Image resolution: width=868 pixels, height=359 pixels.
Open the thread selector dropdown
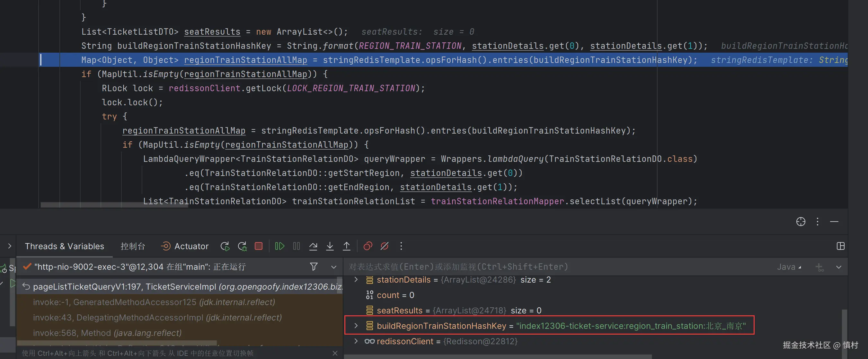click(x=333, y=267)
